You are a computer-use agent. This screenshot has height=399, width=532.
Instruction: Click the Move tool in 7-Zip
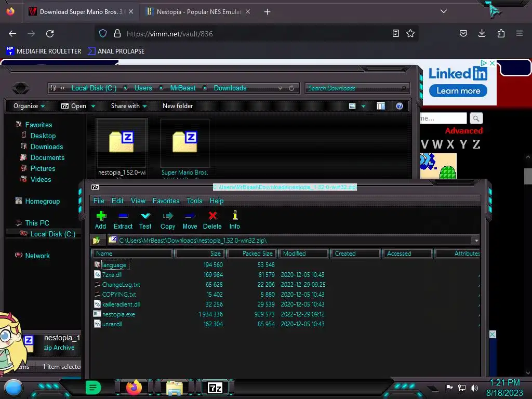(190, 220)
